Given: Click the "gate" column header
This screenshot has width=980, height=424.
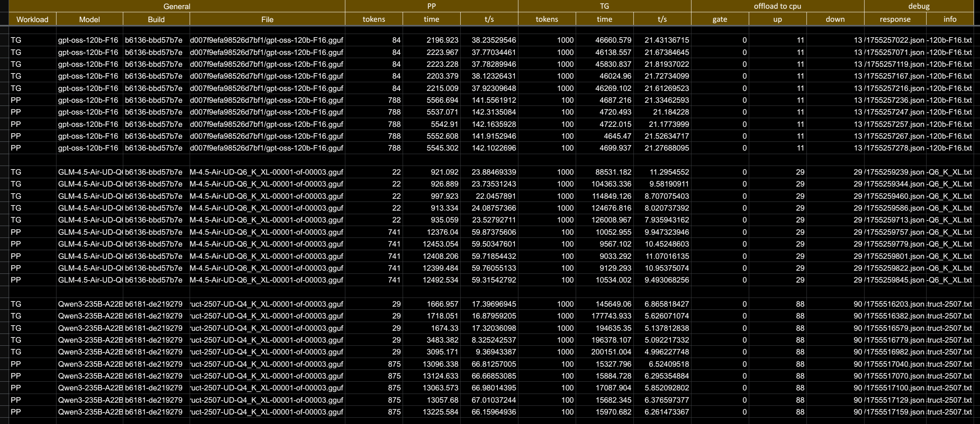Looking at the screenshot, I should pyautogui.click(x=720, y=19).
